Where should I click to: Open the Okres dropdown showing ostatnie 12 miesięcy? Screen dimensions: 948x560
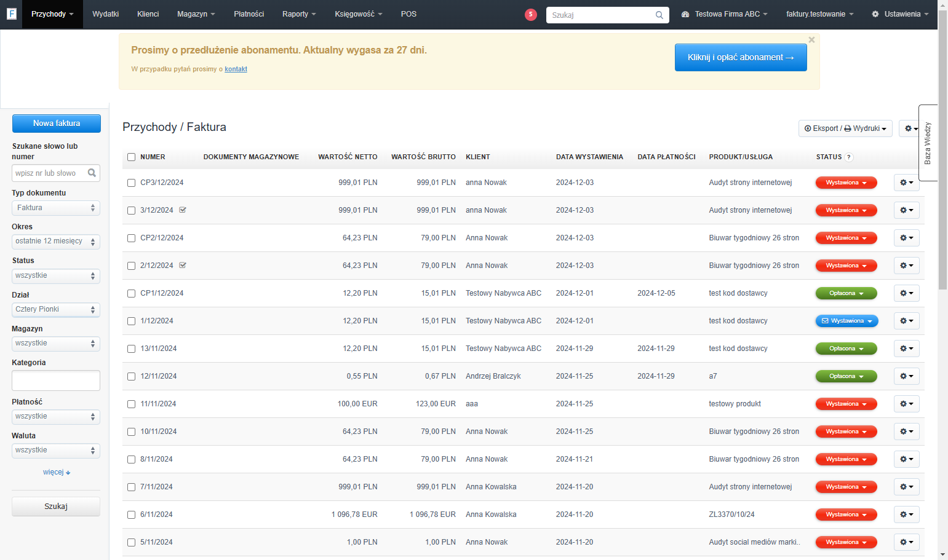tap(56, 242)
